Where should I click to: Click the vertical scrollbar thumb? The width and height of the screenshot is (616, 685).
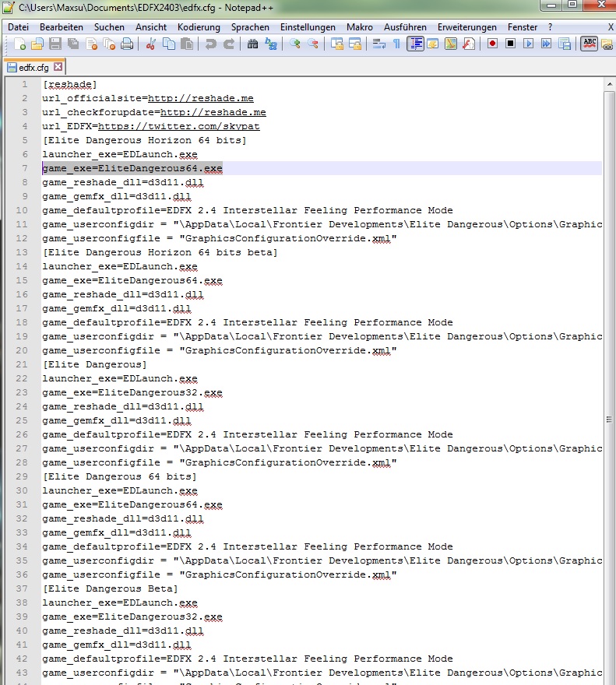click(610, 420)
